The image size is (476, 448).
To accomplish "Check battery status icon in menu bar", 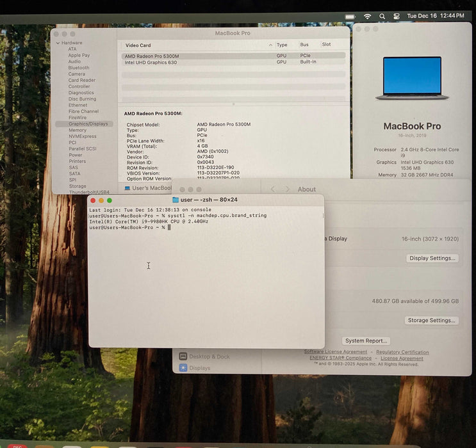I will click(350, 17).
